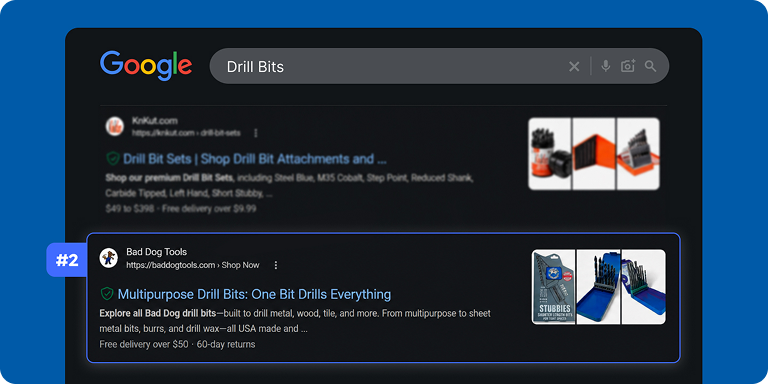Start voice search with the microphone icon
768x384 pixels.
[x=606, y=66]
